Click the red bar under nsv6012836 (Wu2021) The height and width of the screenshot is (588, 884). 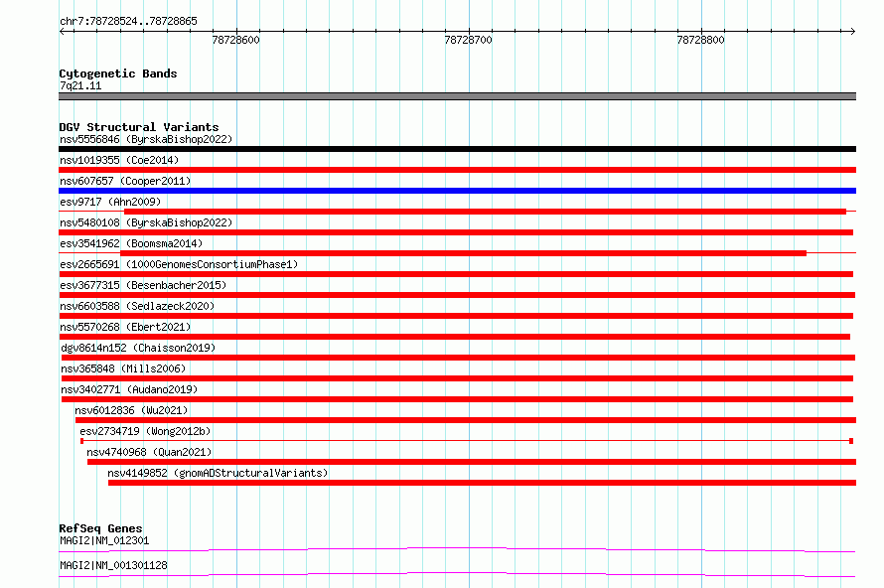tap(466, 420)
